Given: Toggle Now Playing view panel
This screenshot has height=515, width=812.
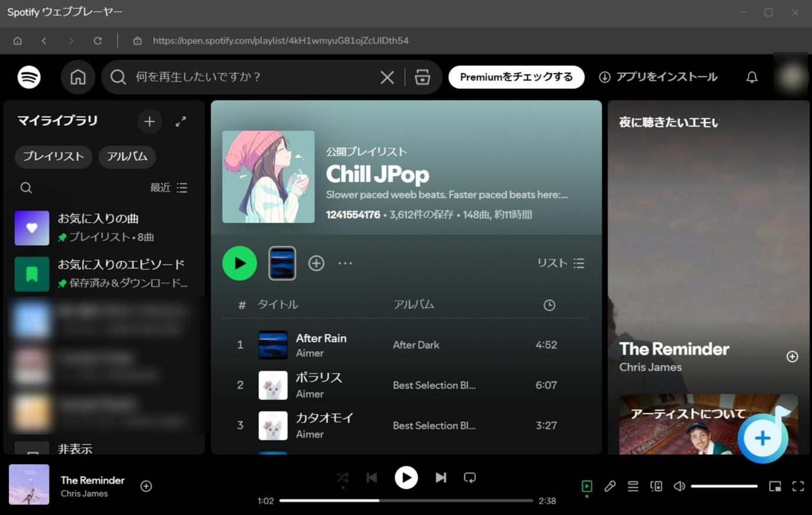Looking at the screenshot, I should (587, 486).
